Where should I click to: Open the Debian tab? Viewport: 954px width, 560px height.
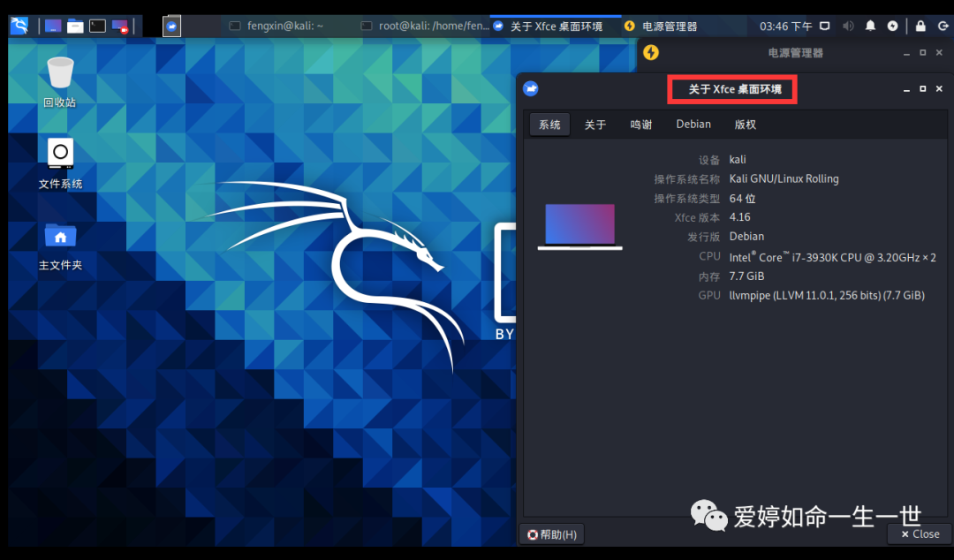click(693, 125)
